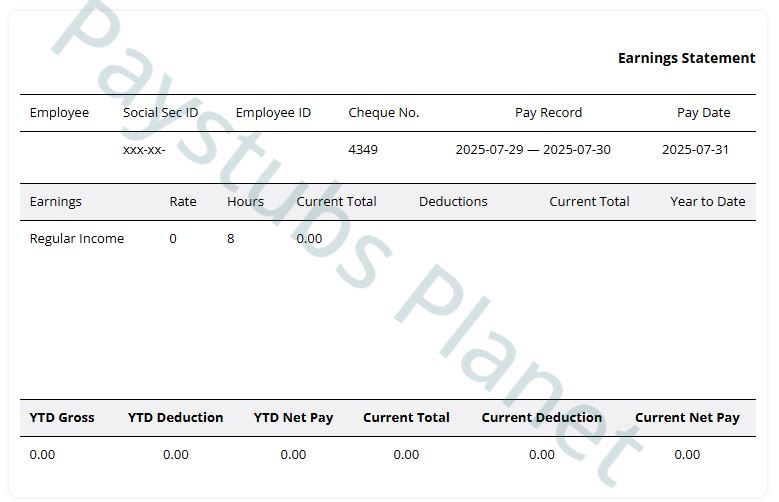The image size is (779, 502).
Task: Click the Pay Date header
Action: (x=703, y=113)
